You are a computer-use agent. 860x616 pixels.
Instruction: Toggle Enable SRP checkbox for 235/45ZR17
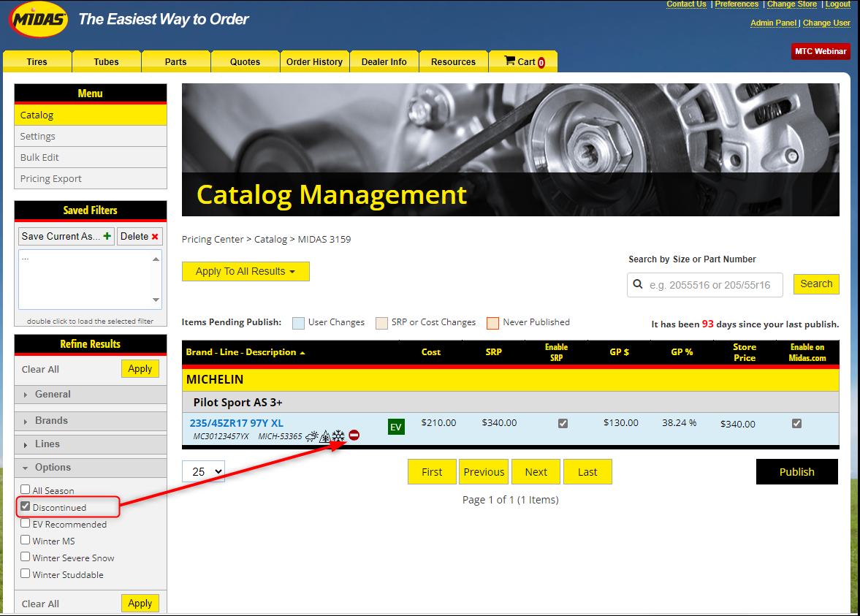click(x=563, y=424)
